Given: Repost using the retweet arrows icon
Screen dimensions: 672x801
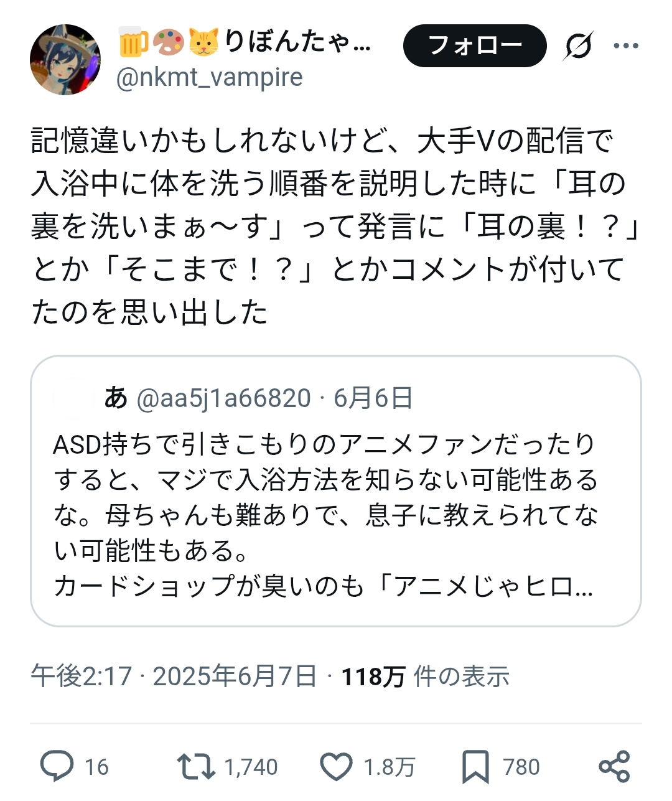Looking at the screenshot, I should pos(196,766).
